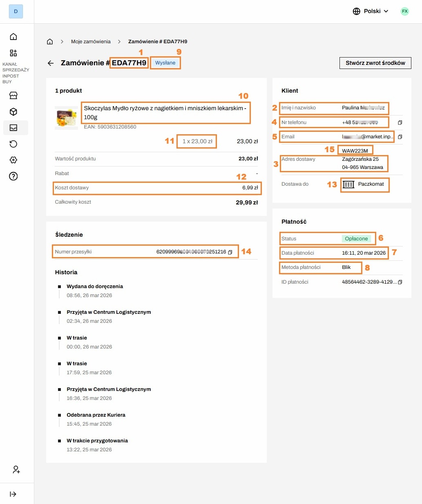This screenshot has width=422, height=504.
Task: Open the returns circular arrow icon
Action: pos(13,144)
